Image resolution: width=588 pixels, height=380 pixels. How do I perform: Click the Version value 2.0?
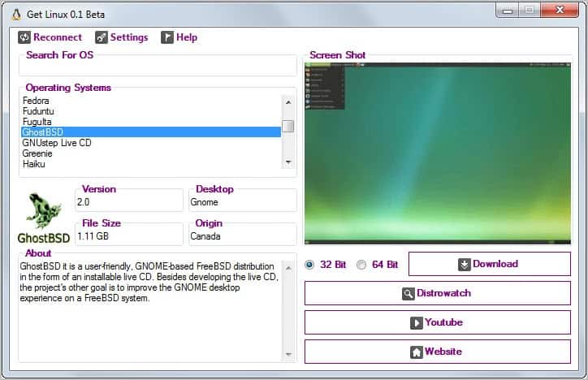[84, 202]
